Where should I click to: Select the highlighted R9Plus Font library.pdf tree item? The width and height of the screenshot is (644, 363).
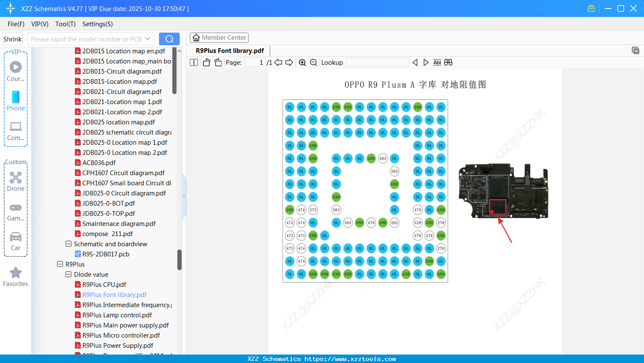pos(114,294)
